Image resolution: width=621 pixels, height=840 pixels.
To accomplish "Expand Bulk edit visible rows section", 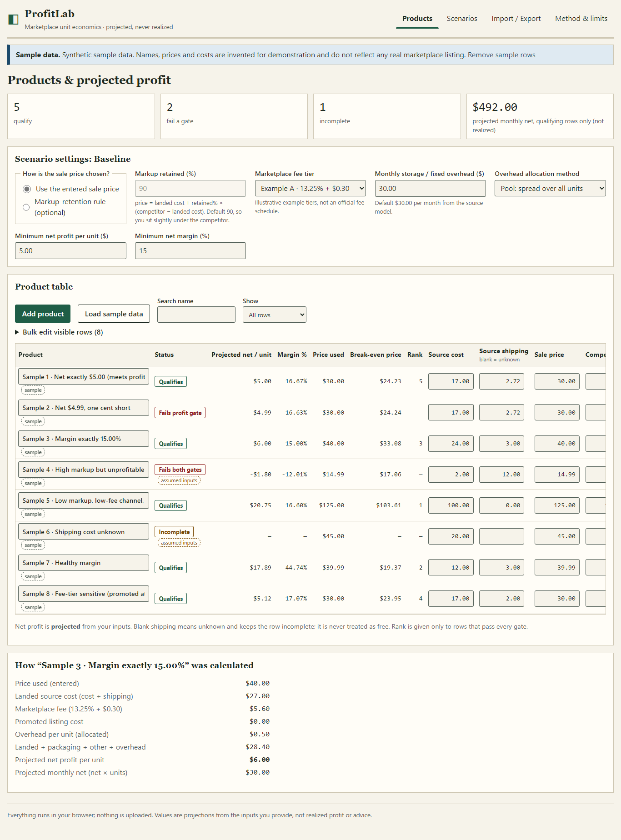I will click(x=59, y=332).
